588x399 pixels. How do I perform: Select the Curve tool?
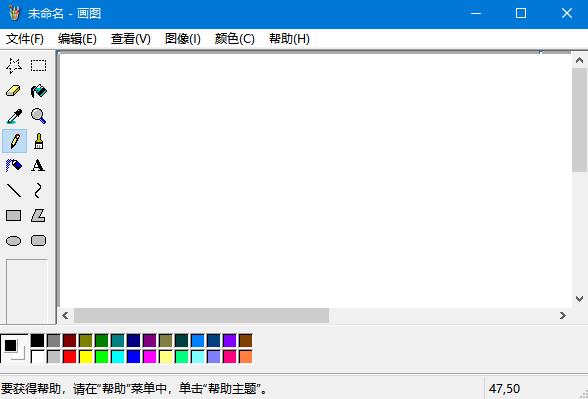coord(38,190)
